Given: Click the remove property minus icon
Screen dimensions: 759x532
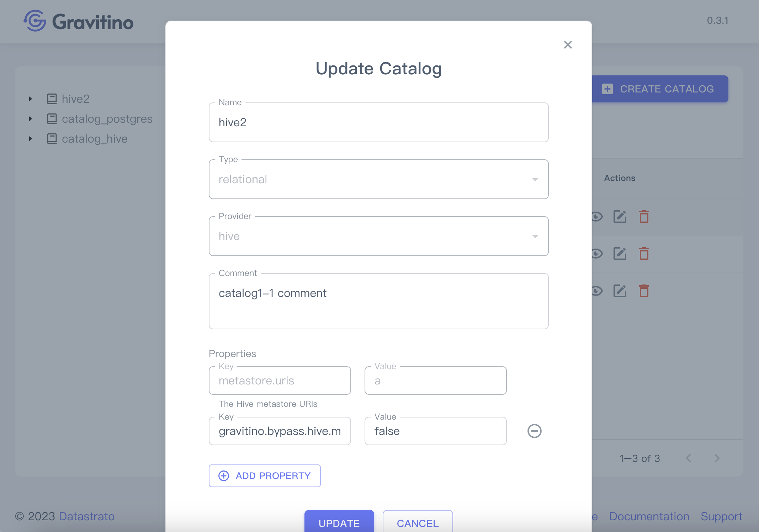Looking at the screenshot, I should [x=533, y=431].
